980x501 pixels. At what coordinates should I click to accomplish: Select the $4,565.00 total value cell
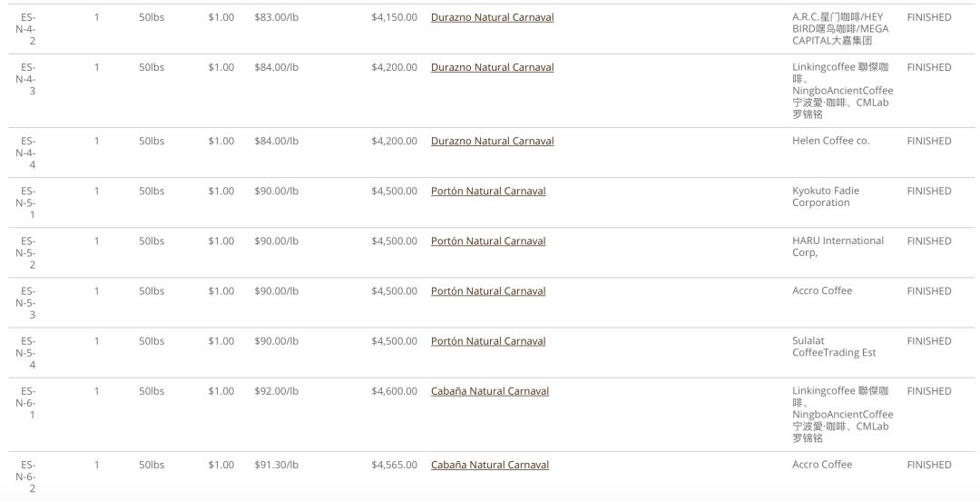click(x=394, y=466)
